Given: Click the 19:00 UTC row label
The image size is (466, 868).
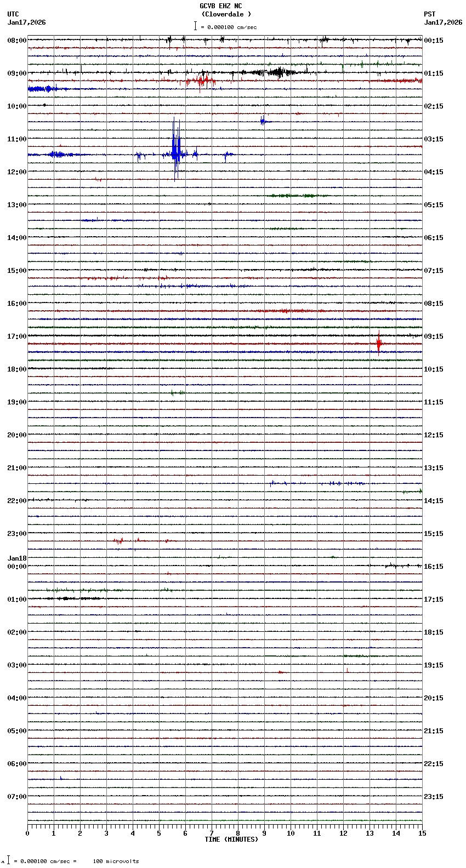Looking at the screenshot, I should 17,402.
